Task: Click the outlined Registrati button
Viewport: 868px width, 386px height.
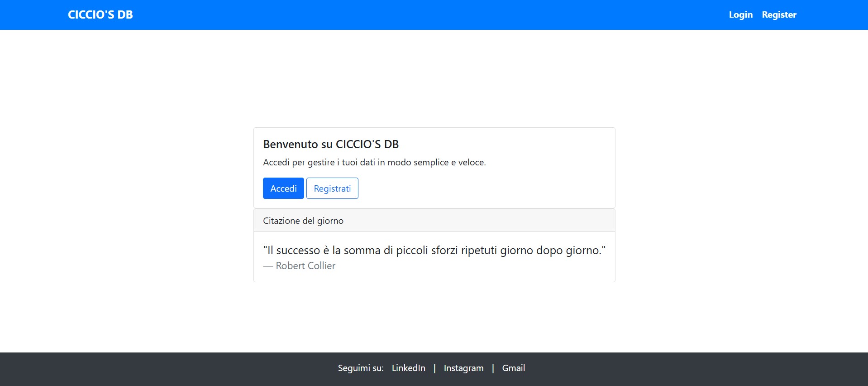Action: tap(332, 188)
